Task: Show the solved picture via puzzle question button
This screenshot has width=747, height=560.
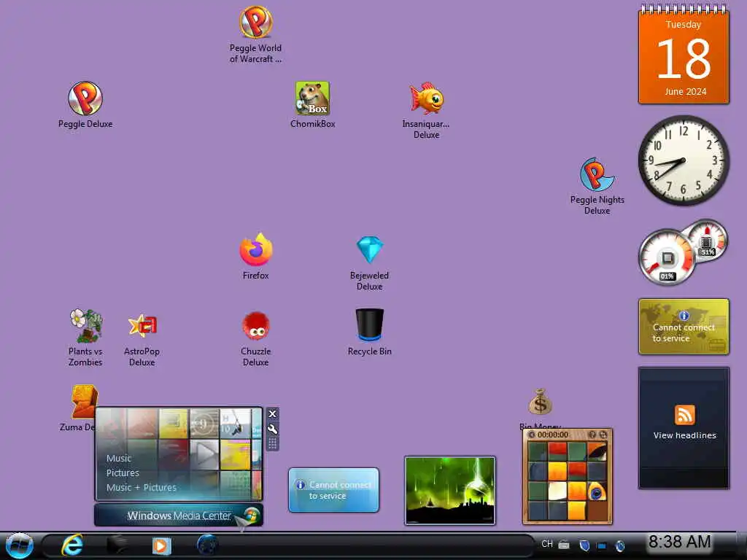Action: point(592,435)
